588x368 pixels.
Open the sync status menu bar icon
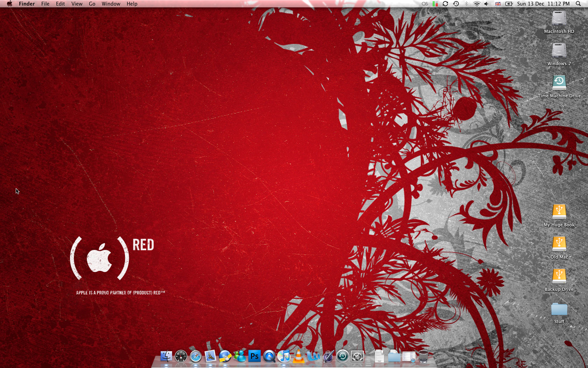click(x=446, y=4)
